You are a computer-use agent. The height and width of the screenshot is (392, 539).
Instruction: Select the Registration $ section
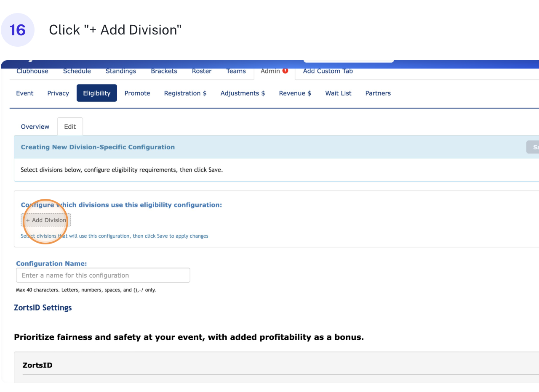(x=185, y=93)
